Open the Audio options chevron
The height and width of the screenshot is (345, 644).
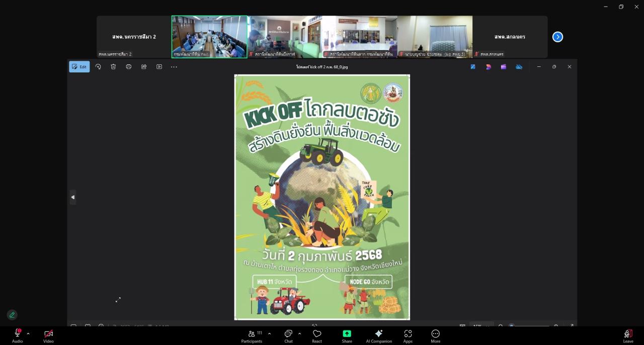pos(28,333)
